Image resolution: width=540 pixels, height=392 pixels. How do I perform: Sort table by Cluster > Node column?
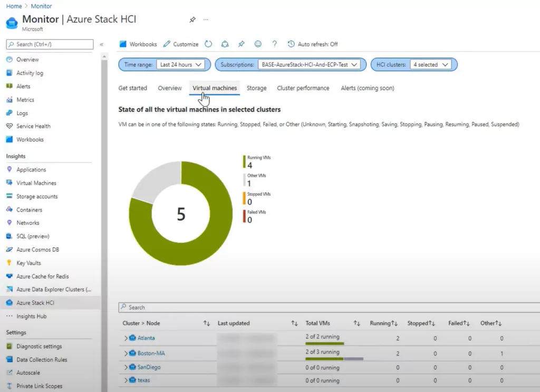[206, 323]
